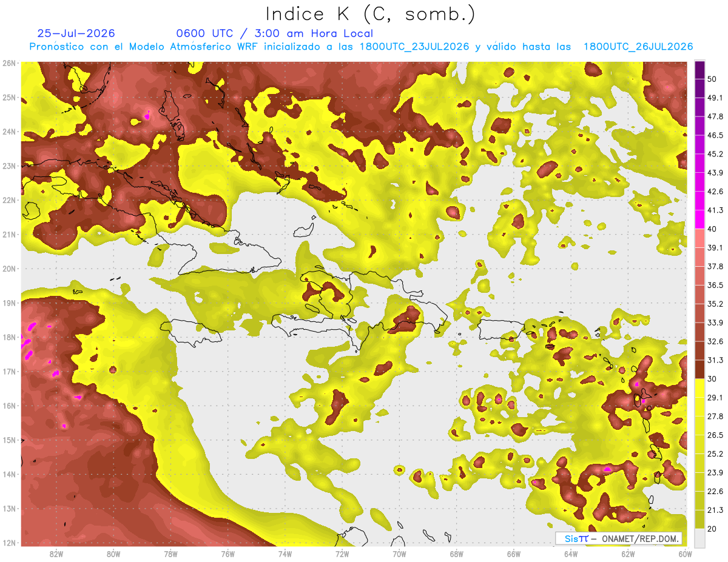
Task: Click the "33.9" colorbar label
Action: click(x=715, y=323)
